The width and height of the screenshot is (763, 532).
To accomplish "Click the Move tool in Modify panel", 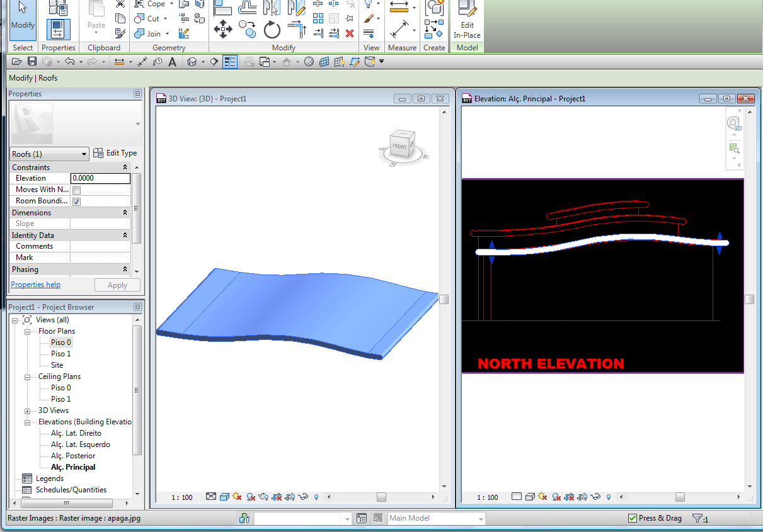I will (x=222, y=28).
